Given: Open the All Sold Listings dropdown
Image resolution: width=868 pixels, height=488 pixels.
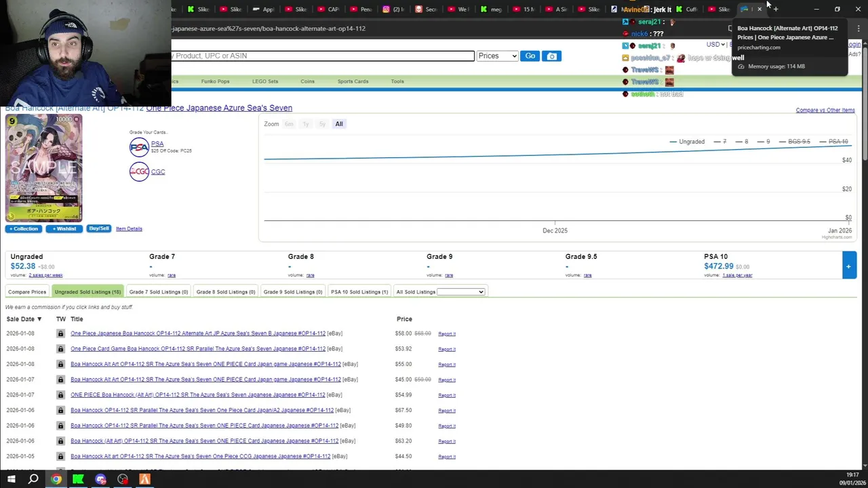Looking at the screenshot, I should [460, 292].
